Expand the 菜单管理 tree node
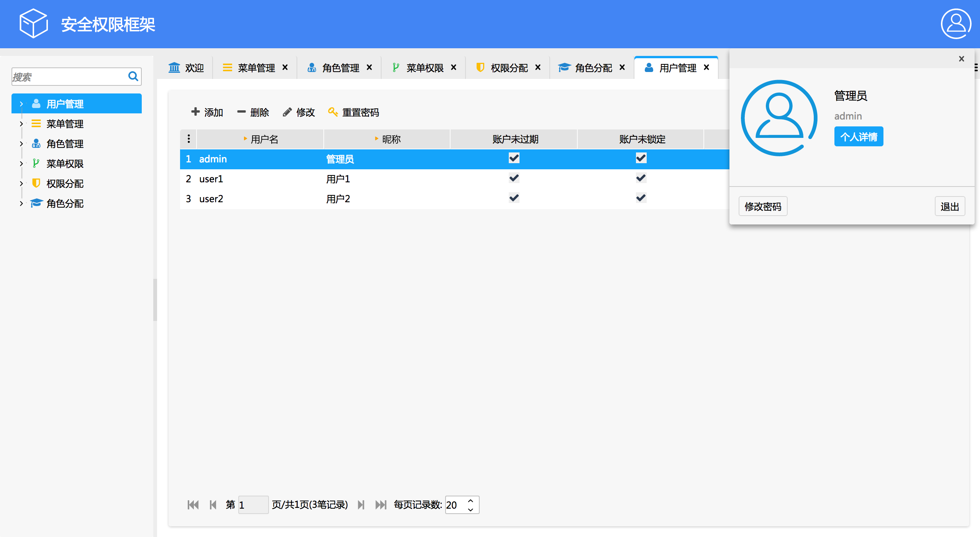 (21, 124)
